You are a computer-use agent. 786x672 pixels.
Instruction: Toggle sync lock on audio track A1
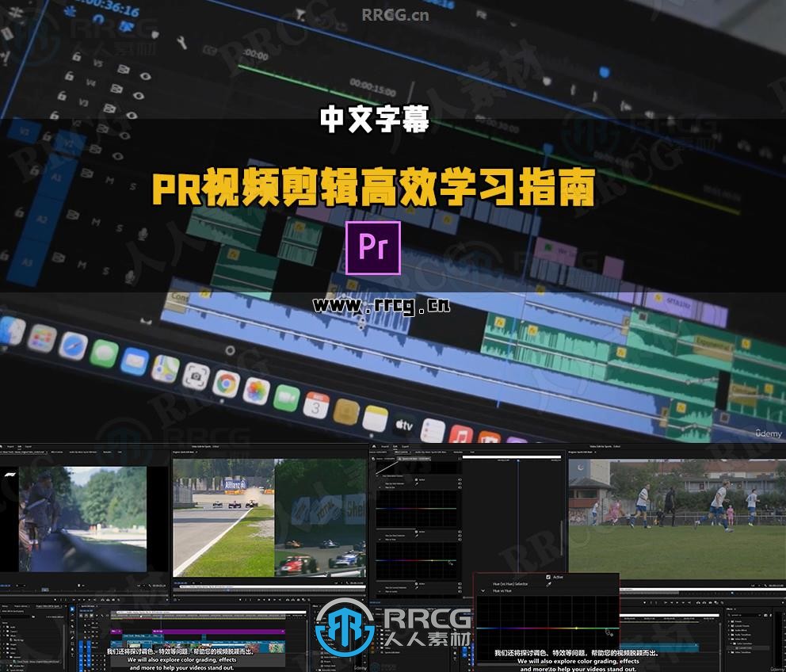(86, 174)
